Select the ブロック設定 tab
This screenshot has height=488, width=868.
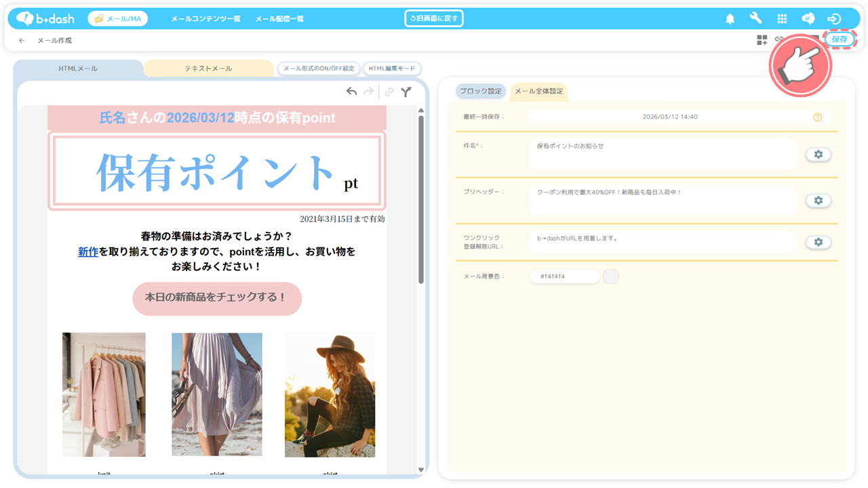coord(480,91)
